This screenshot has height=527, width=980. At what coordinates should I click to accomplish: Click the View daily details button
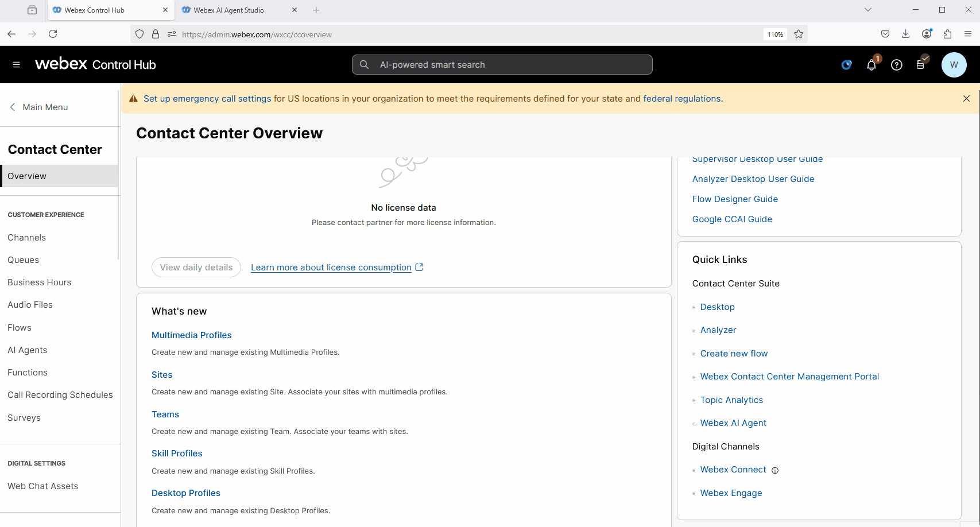coord(196,268)
